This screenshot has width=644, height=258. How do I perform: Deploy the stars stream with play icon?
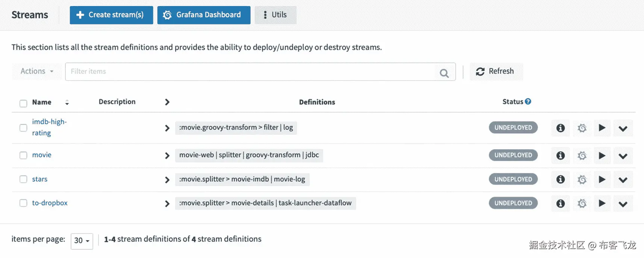(602, 179)
